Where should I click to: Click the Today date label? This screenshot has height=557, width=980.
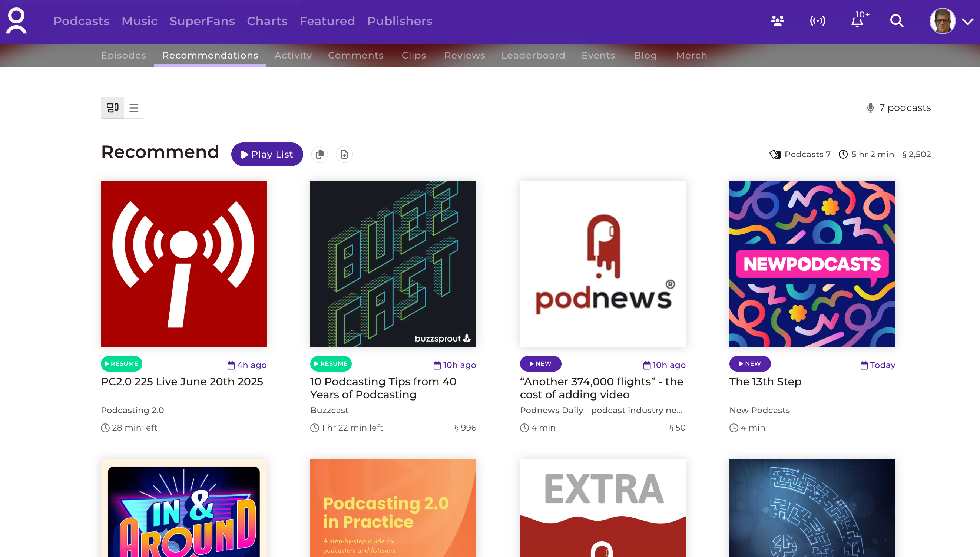pos(878,365)
